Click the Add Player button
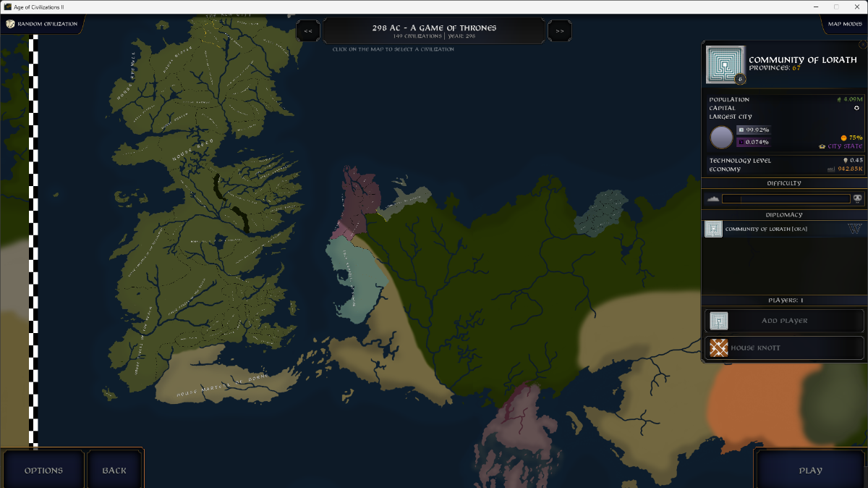The image size is (868, 488). coord(784,321)
